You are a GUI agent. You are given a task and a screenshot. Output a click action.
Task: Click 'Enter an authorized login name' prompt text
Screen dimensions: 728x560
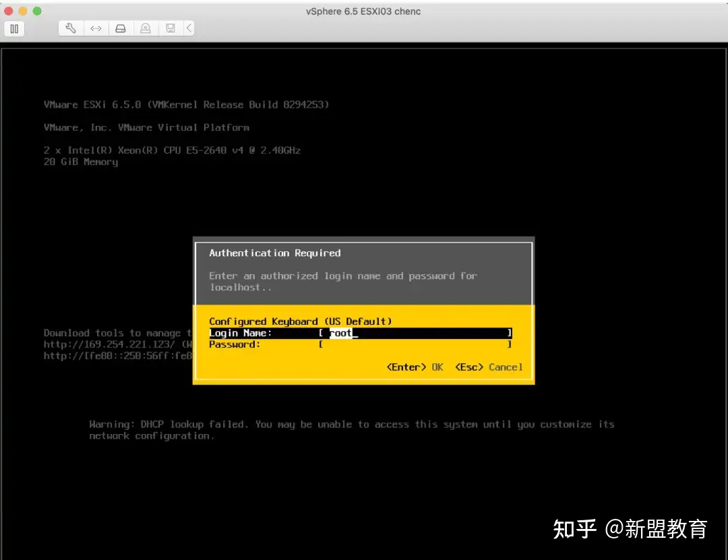point(343,282)
